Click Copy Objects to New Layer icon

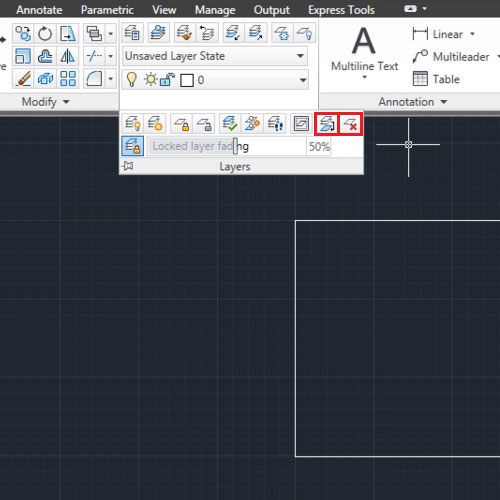click(x=252, y=124)
